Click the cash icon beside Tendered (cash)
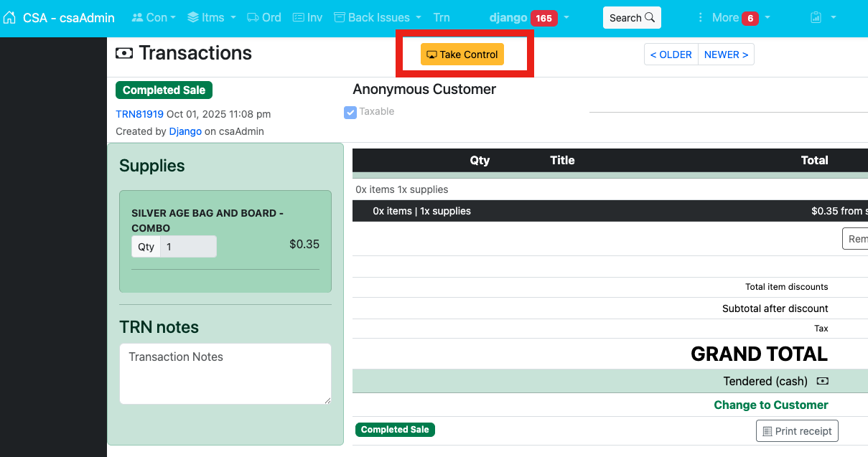Viewport: 868px width, 457px height. tap(823, 381)
